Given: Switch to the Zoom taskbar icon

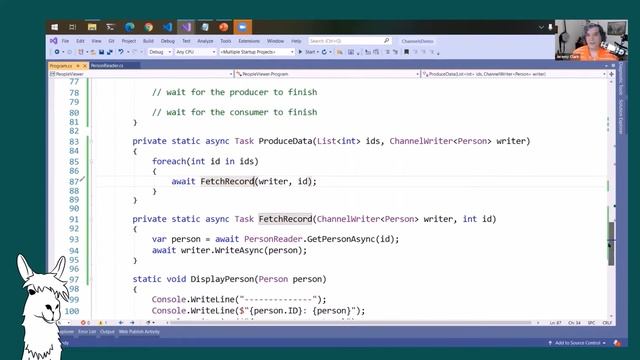Looking at the screenshot, I should point(242,27).
